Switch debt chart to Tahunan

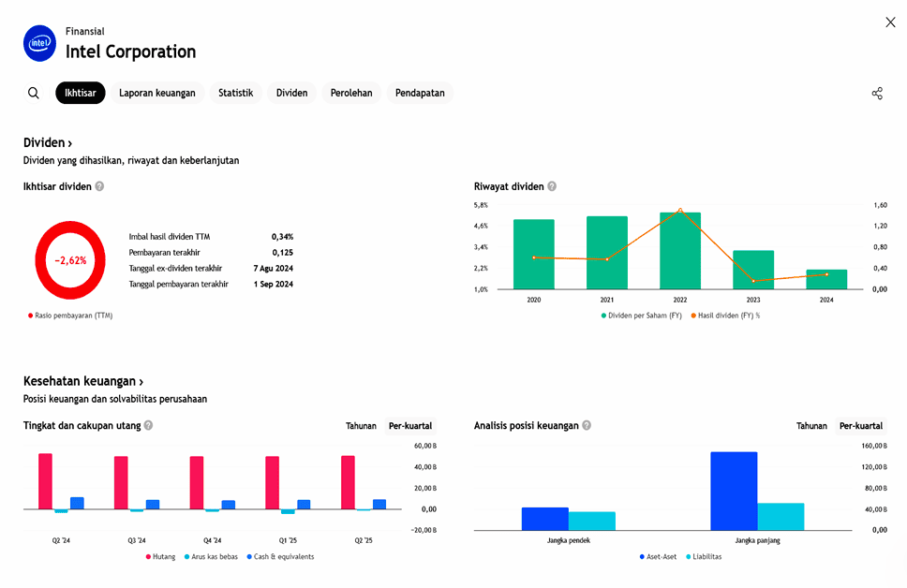(x=361, y=426)
